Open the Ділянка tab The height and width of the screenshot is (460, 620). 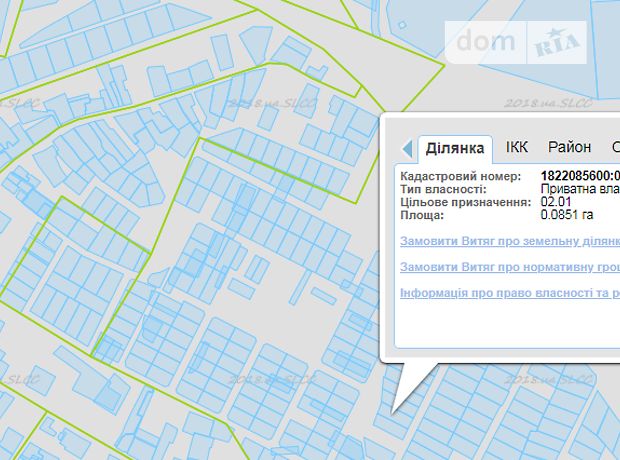455,149
